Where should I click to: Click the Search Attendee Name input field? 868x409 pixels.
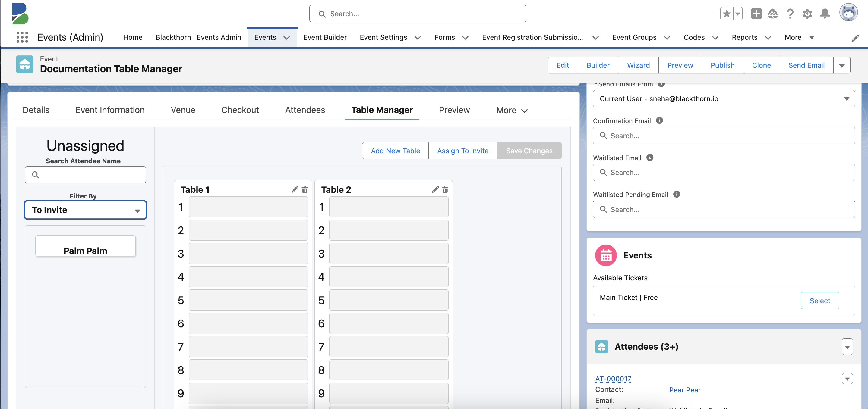[x=85, y=175]
